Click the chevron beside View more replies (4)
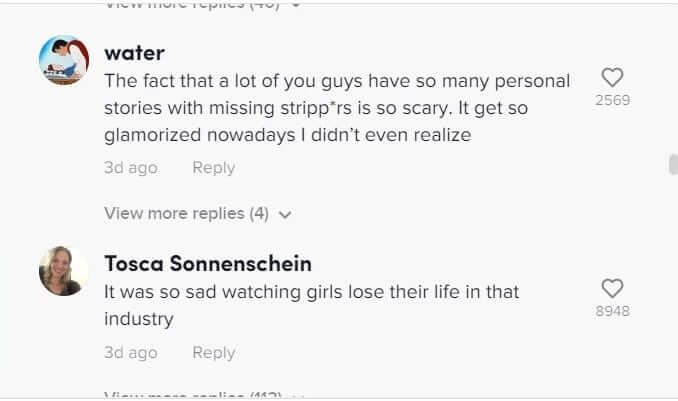The width and height of the screenshot is (678, 401). [286, 214]
